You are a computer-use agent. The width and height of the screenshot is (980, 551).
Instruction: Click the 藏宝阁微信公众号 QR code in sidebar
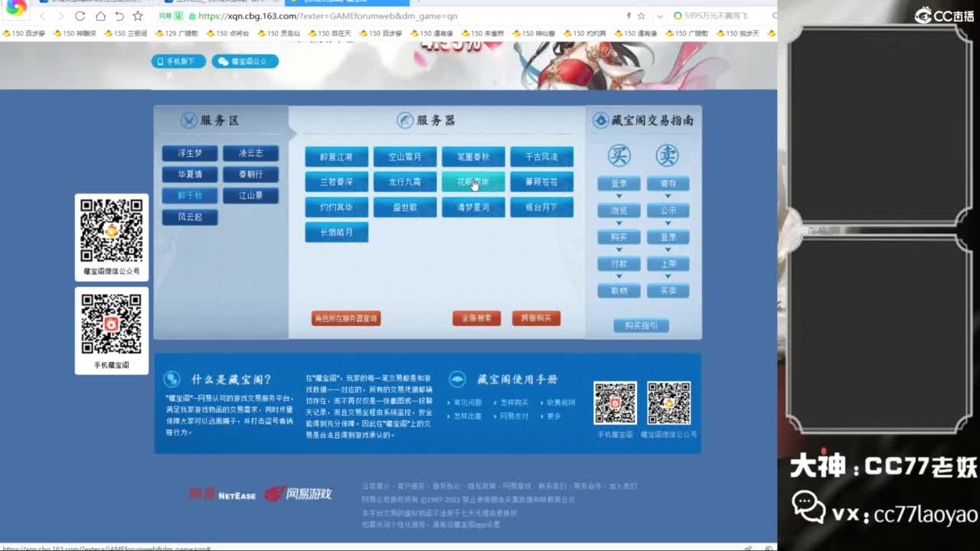(x=112, y=230)
